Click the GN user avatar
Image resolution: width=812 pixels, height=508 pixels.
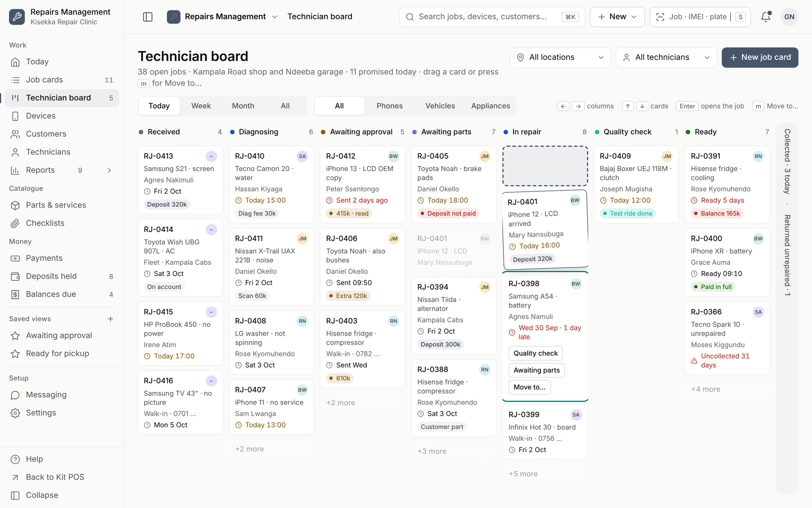[789, 17]
